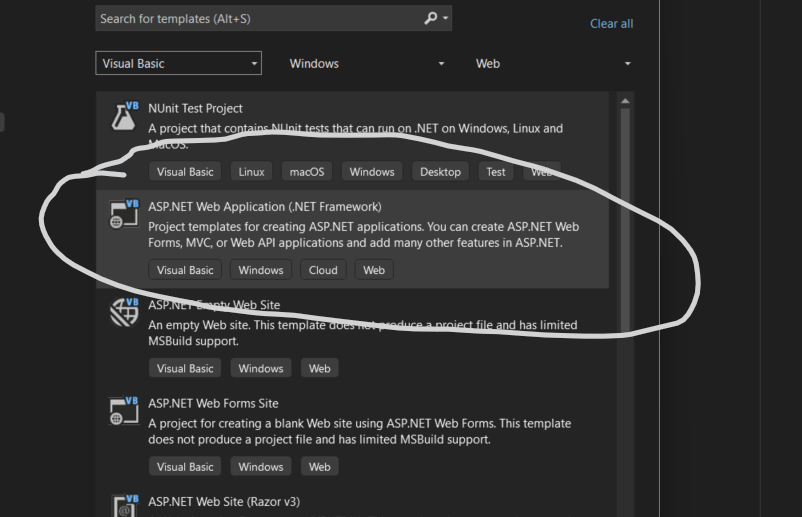Viewport: 802px width, 517px height.
Task: Click the Test tag under NUnit Test Project
Action: (x=496, y=172)
